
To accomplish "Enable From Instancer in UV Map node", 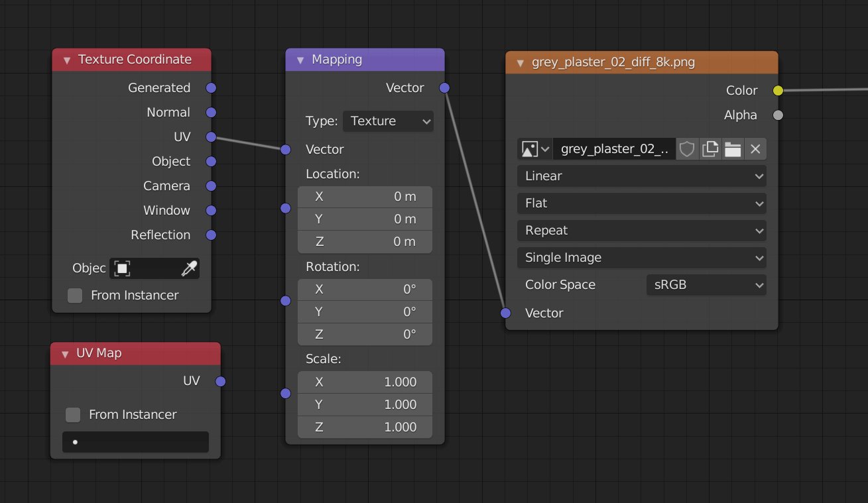I will pos(73,415).
